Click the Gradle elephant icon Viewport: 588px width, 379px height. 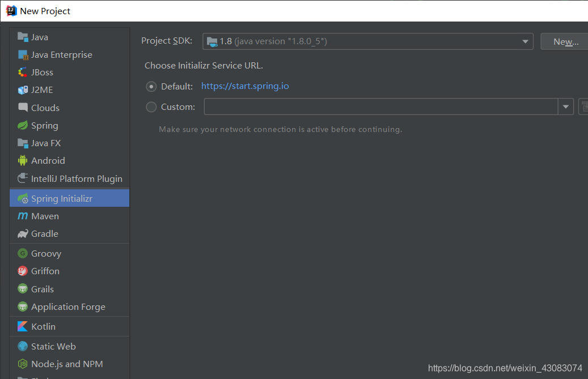click(x=23, y=234)
